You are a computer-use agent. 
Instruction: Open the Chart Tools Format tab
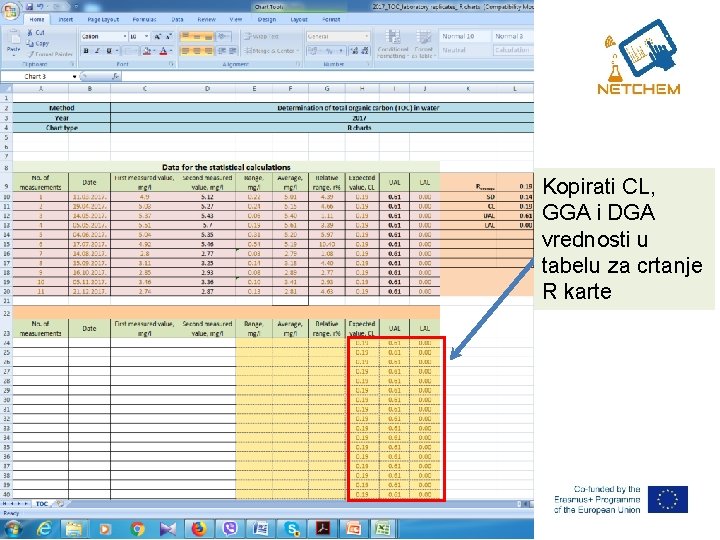(331, 19)
